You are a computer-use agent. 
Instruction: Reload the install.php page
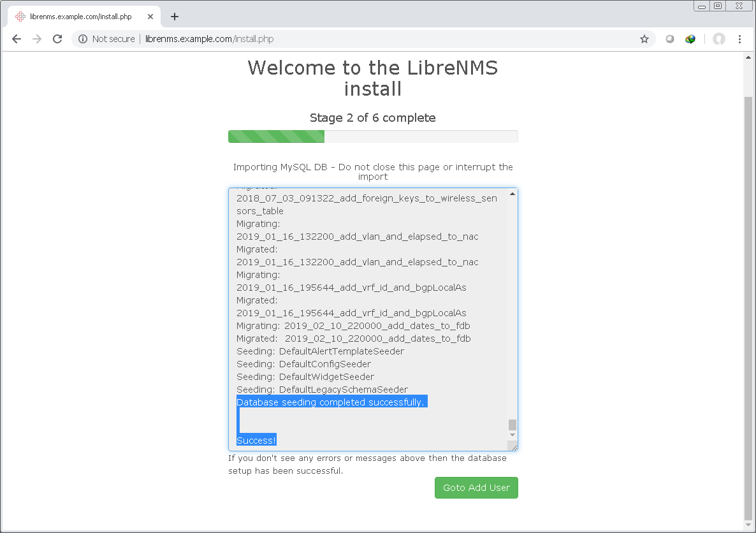(x=57, y=39)
